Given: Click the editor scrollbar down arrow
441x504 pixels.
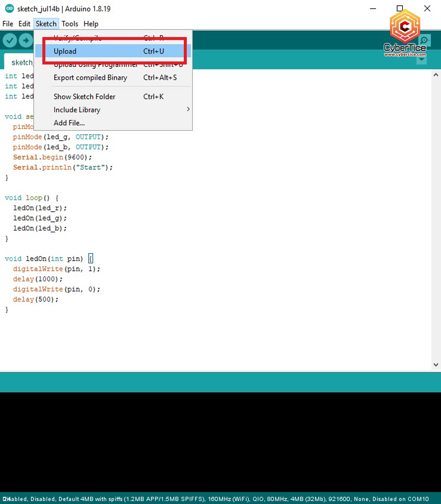Looking at the screenshot, I should pos(436,365).
